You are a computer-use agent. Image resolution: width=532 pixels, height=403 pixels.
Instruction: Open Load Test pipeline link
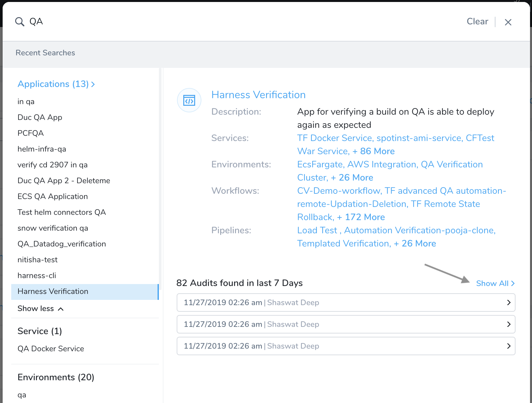pos(317,230)
